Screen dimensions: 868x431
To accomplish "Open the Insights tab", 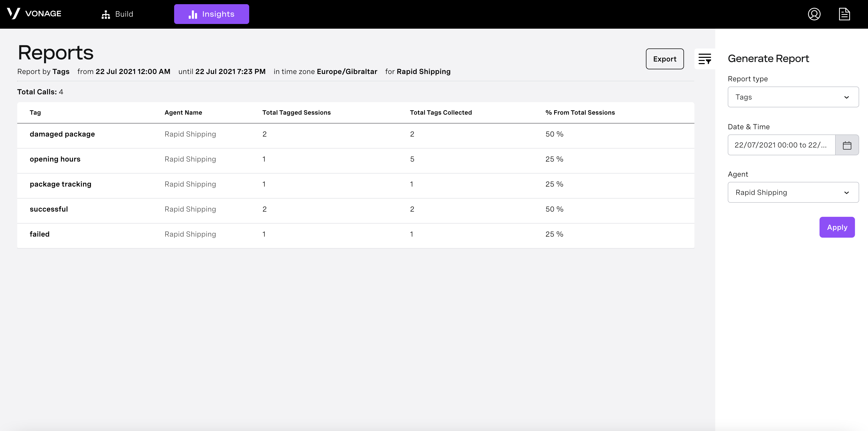I will [x=212, y=14].
